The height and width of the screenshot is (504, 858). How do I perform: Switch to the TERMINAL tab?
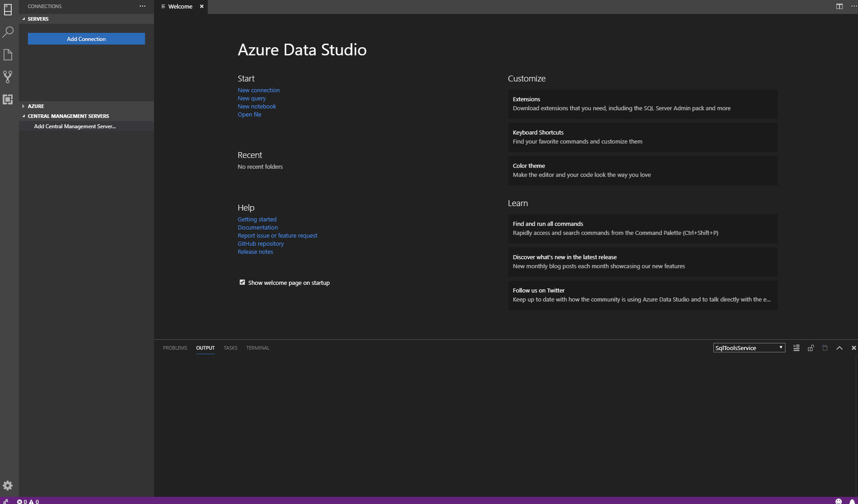pyautogui.click(x=257, y=347)
